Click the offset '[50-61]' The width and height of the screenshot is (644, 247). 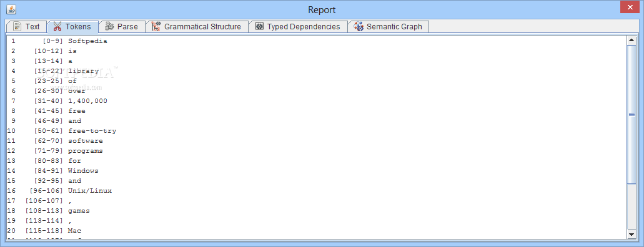pyautogui.click(x=49, y=131)
